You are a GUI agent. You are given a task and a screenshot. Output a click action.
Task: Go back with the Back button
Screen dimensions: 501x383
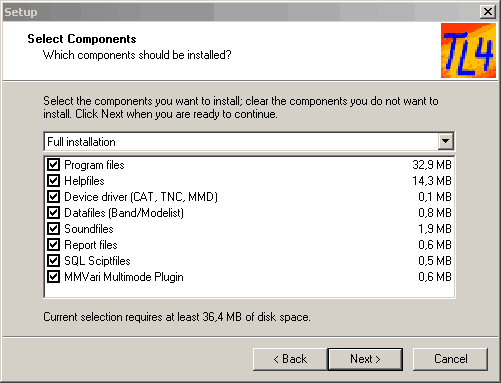[x=290, y=359]
